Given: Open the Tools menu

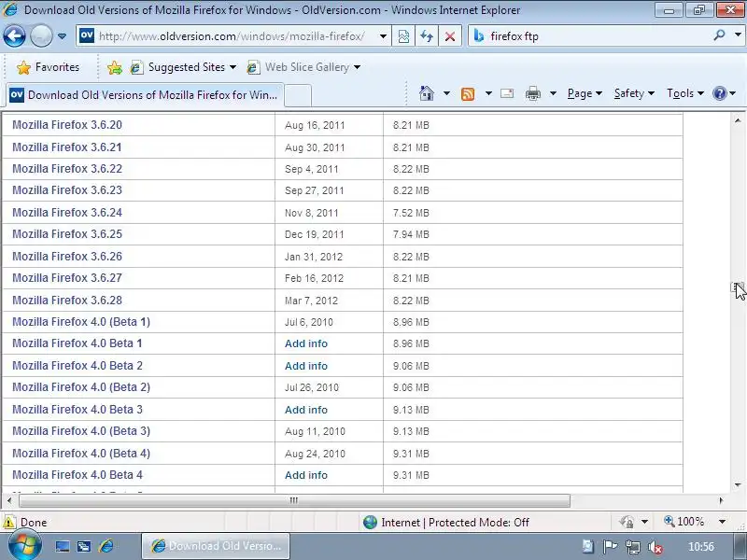Looking at the screenshot, I should 685,93.
